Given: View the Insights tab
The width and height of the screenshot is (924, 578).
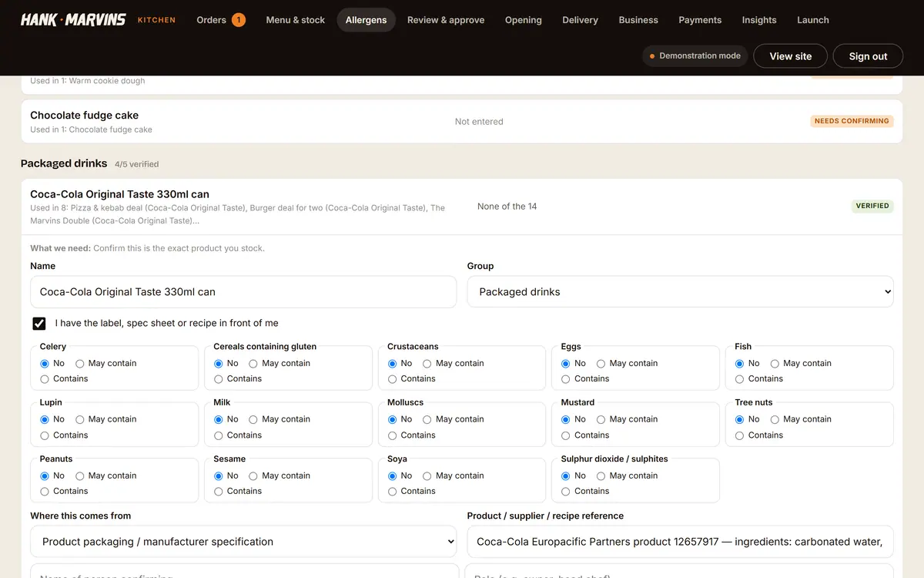Looking at the screenshot, I should pos(759,20).
